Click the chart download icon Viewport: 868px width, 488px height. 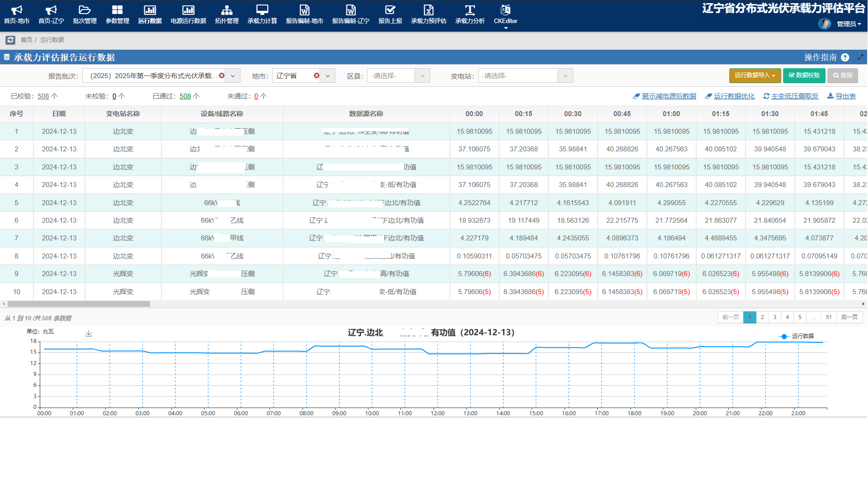(89, 333)
